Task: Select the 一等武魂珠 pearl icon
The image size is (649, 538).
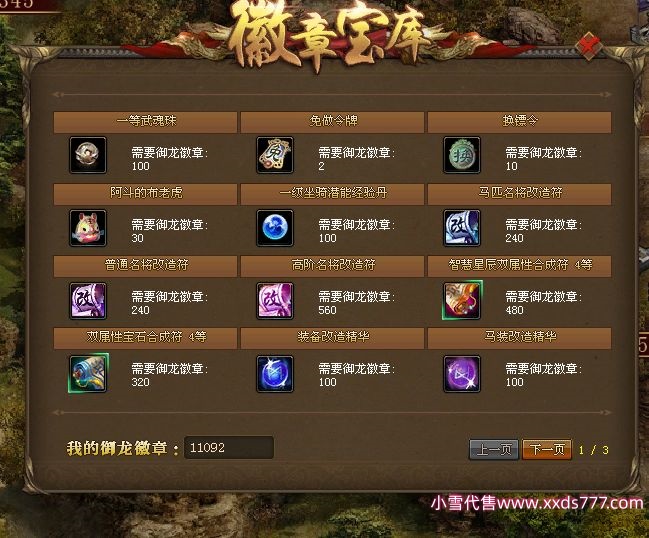Action: [x=88, y=155]
